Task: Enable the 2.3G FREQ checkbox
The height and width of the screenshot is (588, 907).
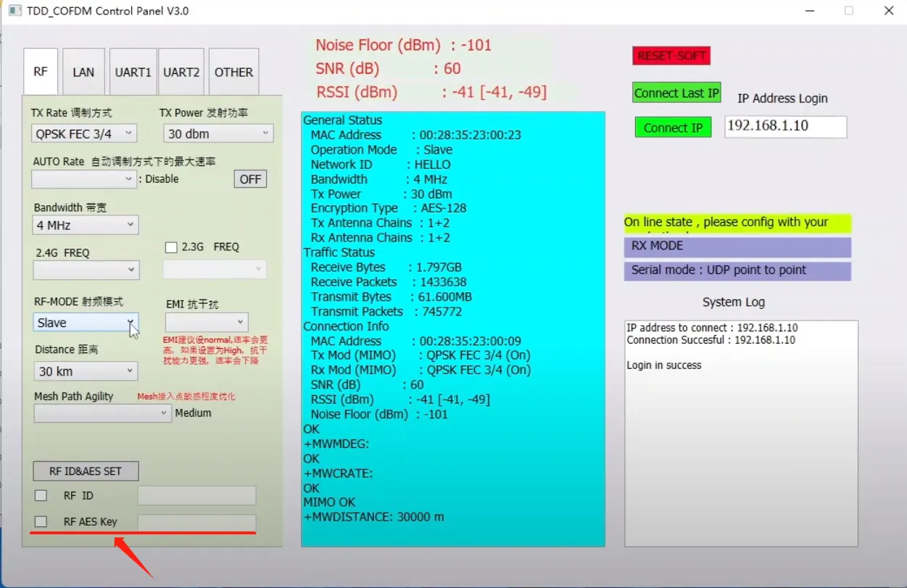Action: [x=171, y=247]
